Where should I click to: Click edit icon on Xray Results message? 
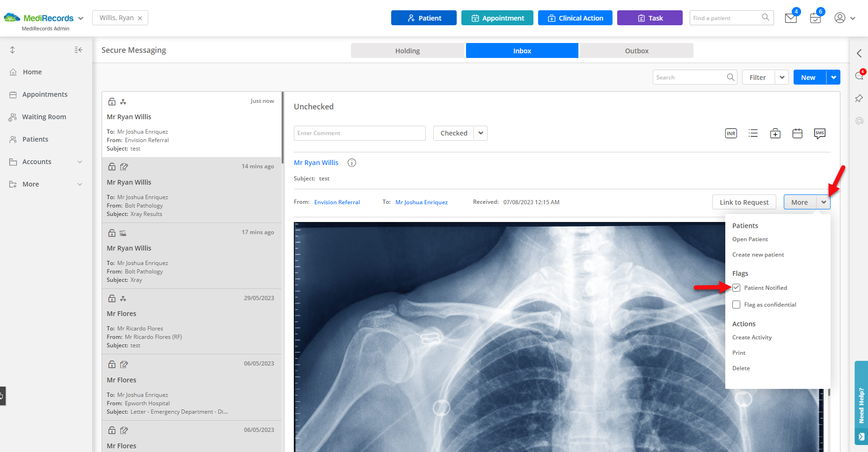tap(124, 166)
